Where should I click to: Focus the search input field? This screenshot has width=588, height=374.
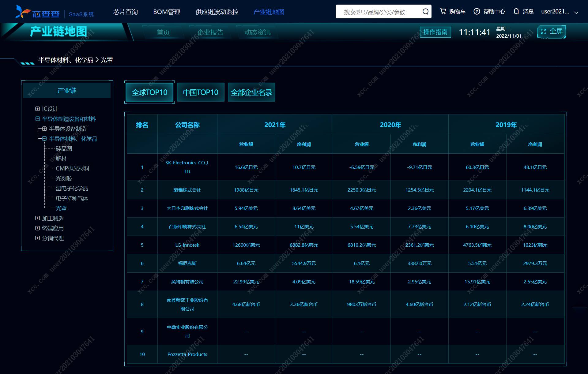[378, 12]
